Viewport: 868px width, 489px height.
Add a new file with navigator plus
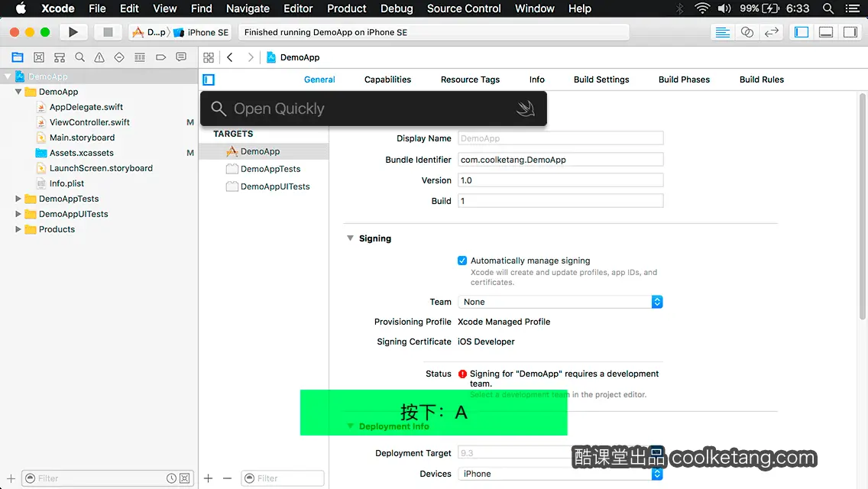(x=11, y=478)
